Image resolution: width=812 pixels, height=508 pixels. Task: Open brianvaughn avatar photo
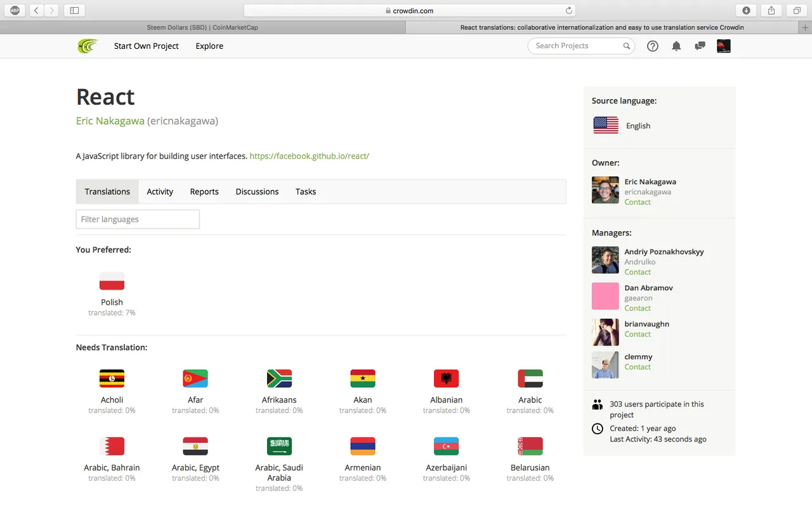[x=605, y=332]
